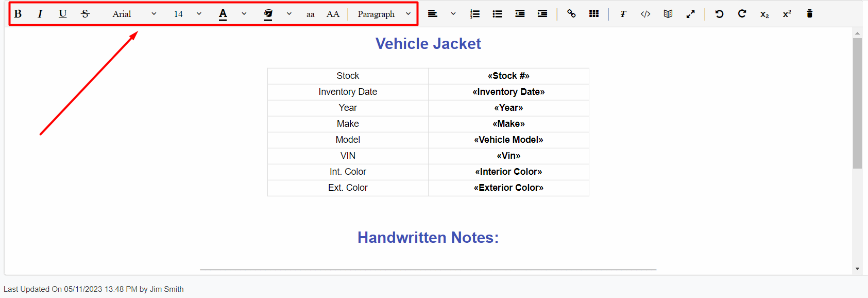Click the 'Make' label cell
This screenshot has height=298, width=868.
[348, 124]
